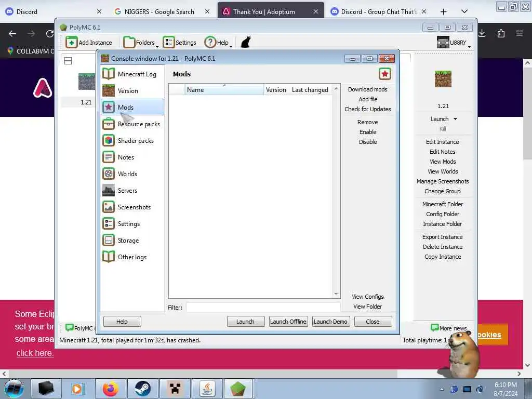Click Remove in mods actions
The width and height of the screenshot is (532, 399).
click(367, 122)
